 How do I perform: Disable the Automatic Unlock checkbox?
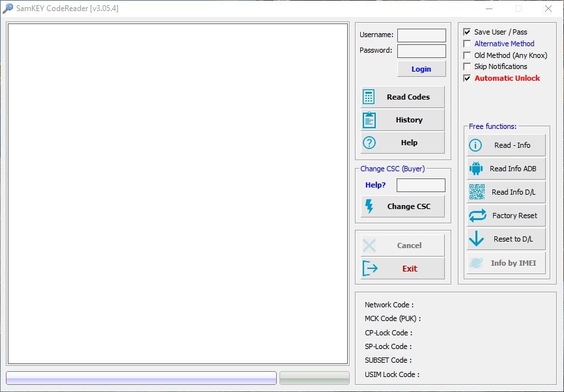tap(467, 78)
